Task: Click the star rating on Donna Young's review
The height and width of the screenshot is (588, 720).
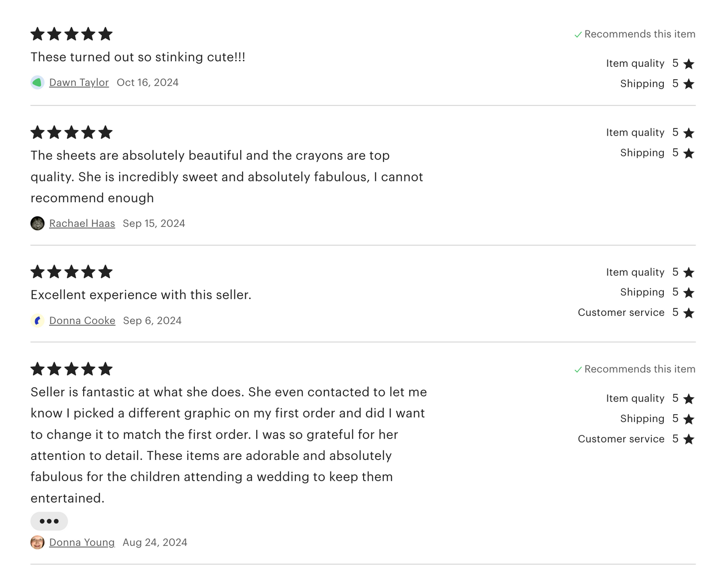Action: click(71, 369)
